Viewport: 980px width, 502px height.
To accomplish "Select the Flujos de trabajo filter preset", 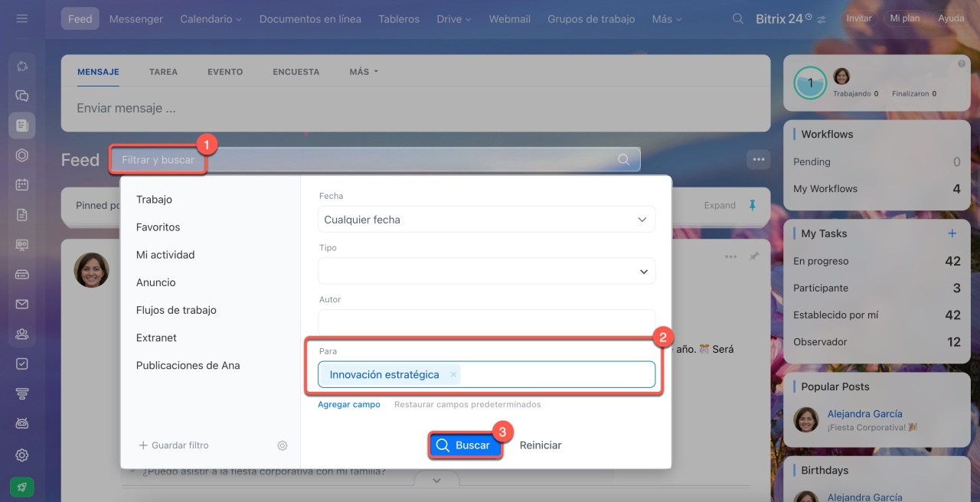I will 176,310.
